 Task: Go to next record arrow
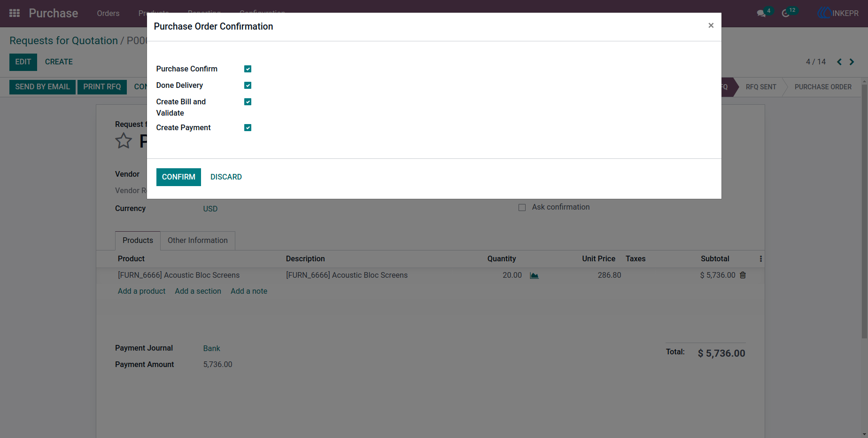tap(852, 62)
